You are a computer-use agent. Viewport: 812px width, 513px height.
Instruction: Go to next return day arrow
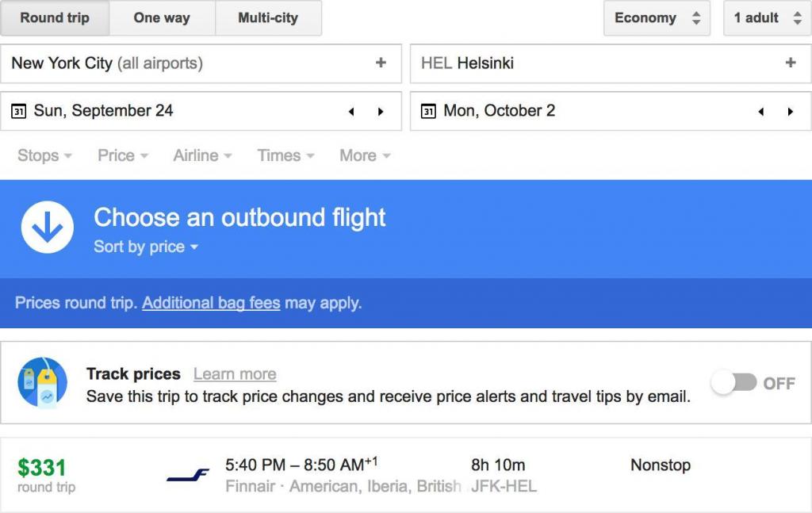pos(791,111)
